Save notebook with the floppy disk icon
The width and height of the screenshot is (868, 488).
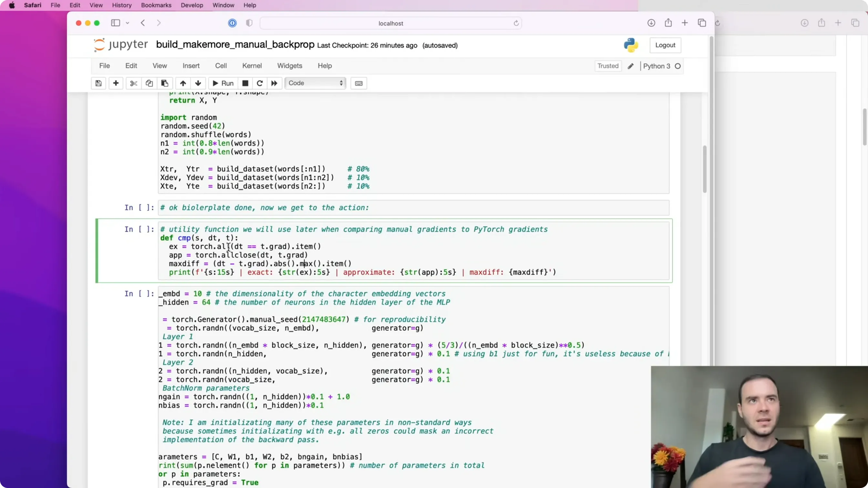click(x=98, y=83)
